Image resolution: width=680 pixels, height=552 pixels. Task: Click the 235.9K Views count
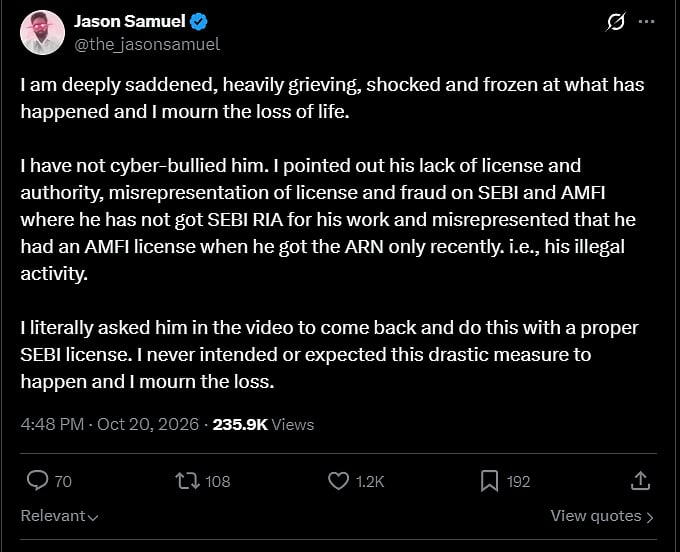263,424
